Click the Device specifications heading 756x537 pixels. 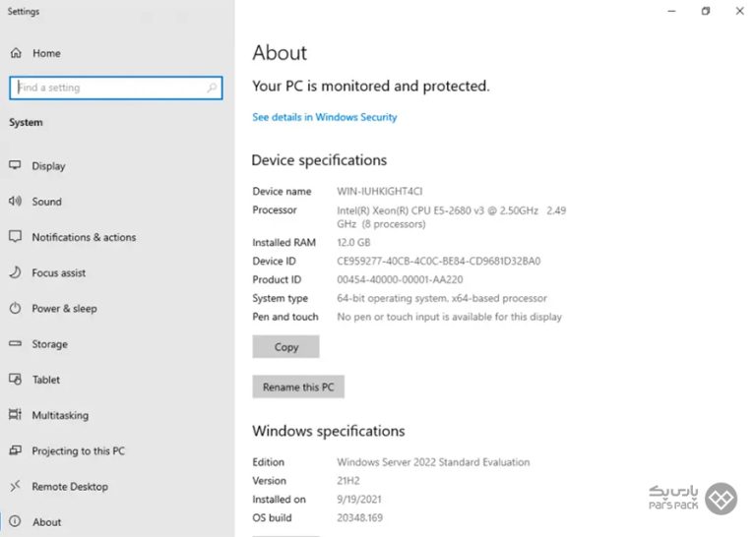click(319, 160)
